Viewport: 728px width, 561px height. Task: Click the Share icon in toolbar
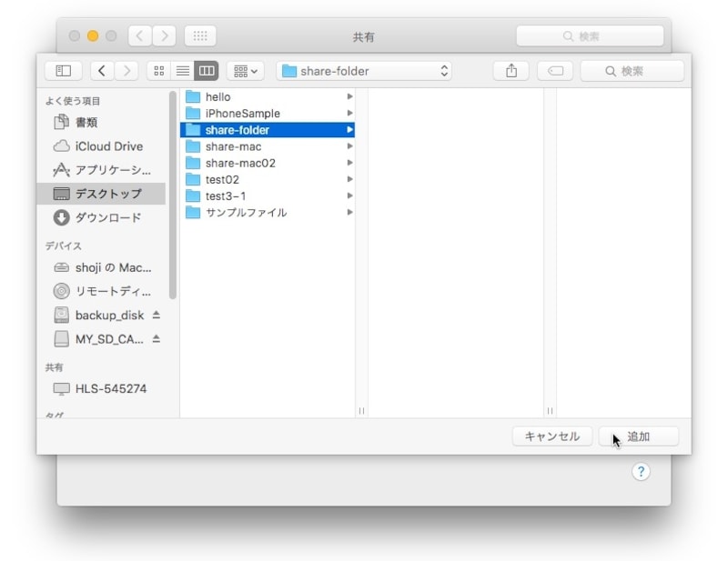point(511,71)
